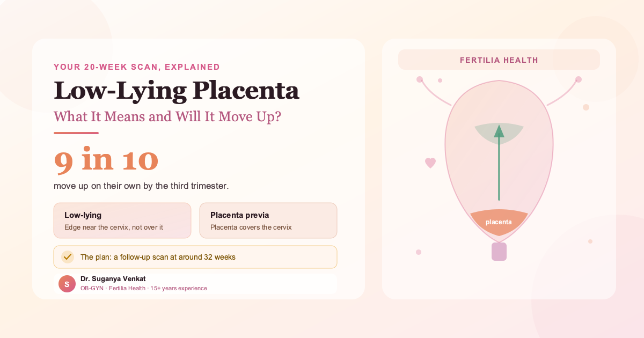Click the left fallopian tube end dot
This screenshot has height=338, width=644.
tap(420, 79)
